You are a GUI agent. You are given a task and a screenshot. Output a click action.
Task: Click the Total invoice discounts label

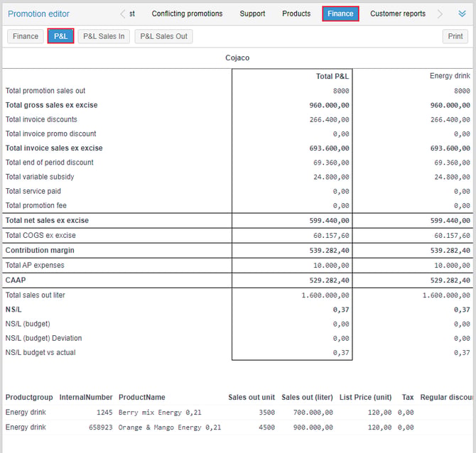41,119
